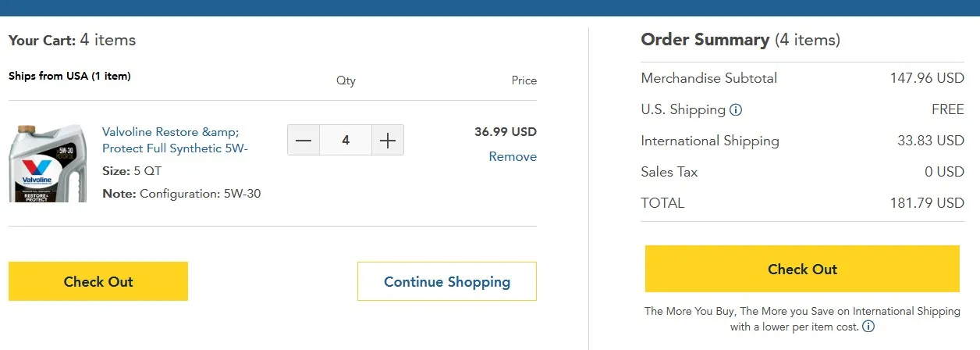Click the Note: Configuration 5W-30 text

182,193
